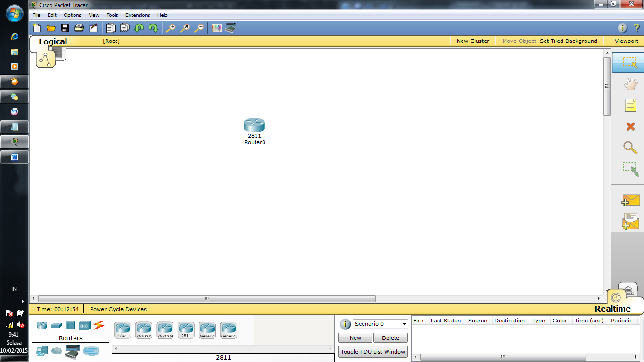Add a Complex PDU envelope

pos(630,221)
